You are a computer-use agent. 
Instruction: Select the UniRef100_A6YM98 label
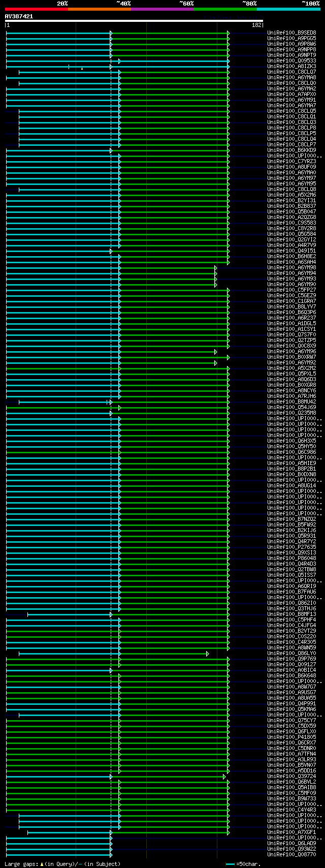pyautogui.click(x=291, y=268)
